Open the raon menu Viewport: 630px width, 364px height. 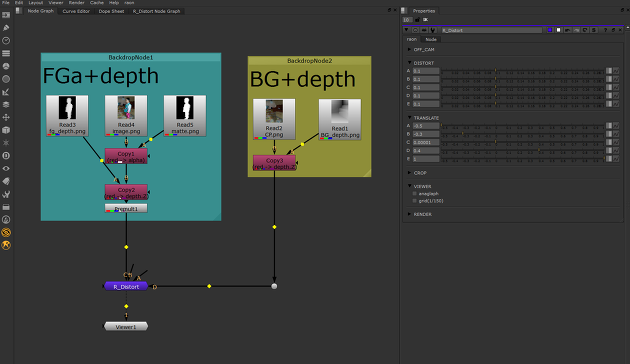point(129,2)
